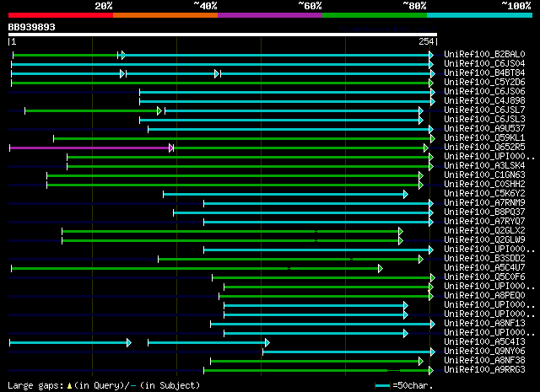Screen dimensions: 540x392
Task: Select the UniRef100_B3SDD2 hit name
Action: click(484, 259)
